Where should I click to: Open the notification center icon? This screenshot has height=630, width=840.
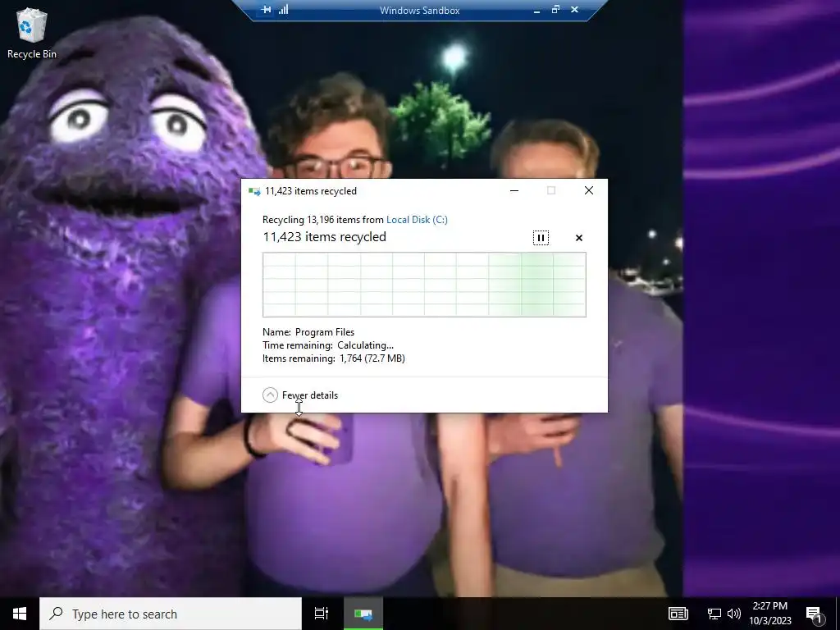815,614
